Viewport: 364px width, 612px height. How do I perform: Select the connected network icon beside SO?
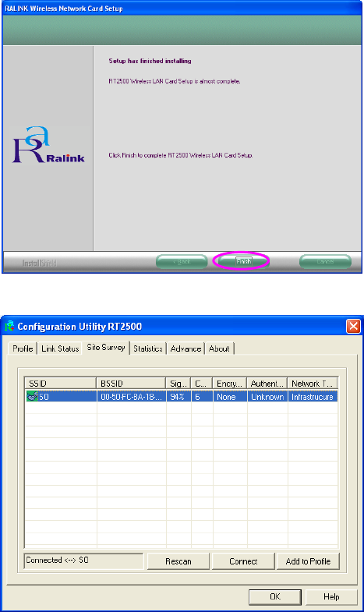click(32, 397)
